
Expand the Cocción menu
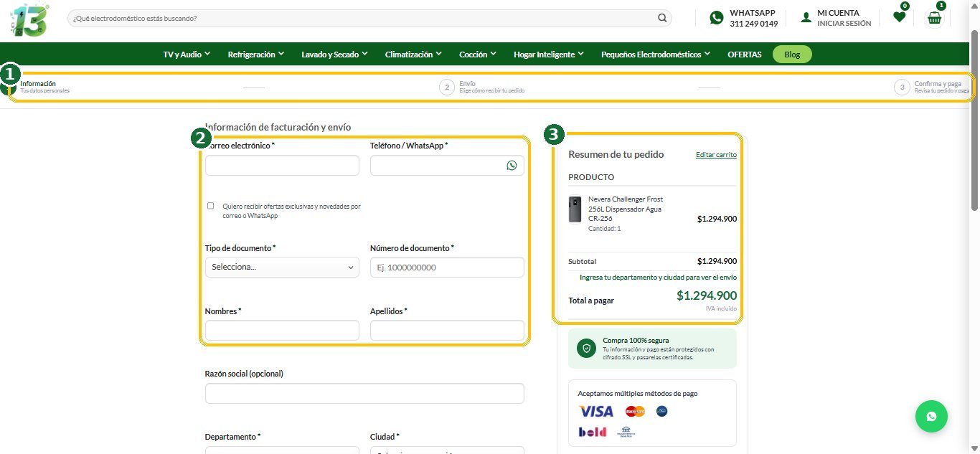pos(478,55)
